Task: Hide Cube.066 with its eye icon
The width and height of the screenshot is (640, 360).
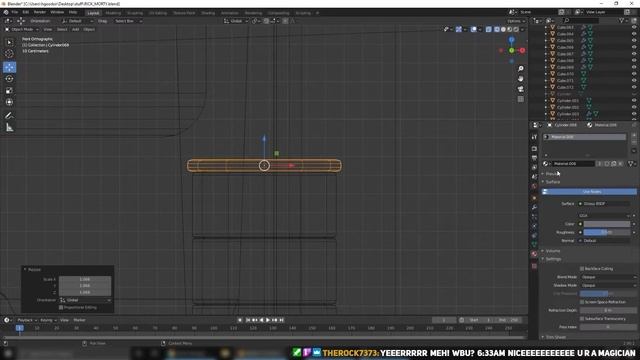Action: (x=634, y=47)
